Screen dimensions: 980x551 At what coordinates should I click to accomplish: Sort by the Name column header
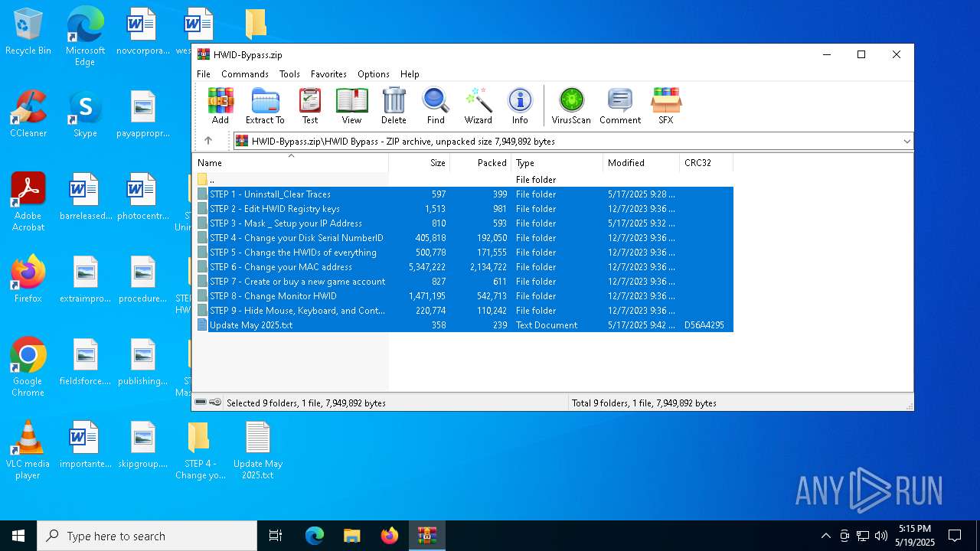coord(291,163)
